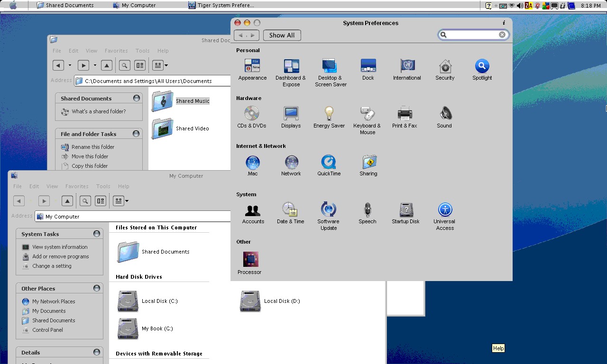Open Favorites menu in My Computer window
The height and width of the screenshot is (364, 607).
point(77,186)
